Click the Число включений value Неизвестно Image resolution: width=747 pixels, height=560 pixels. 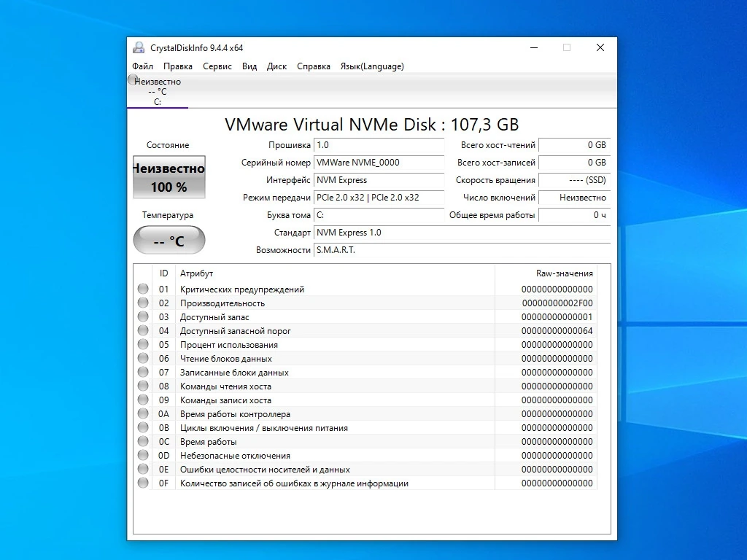click(575, 198)
